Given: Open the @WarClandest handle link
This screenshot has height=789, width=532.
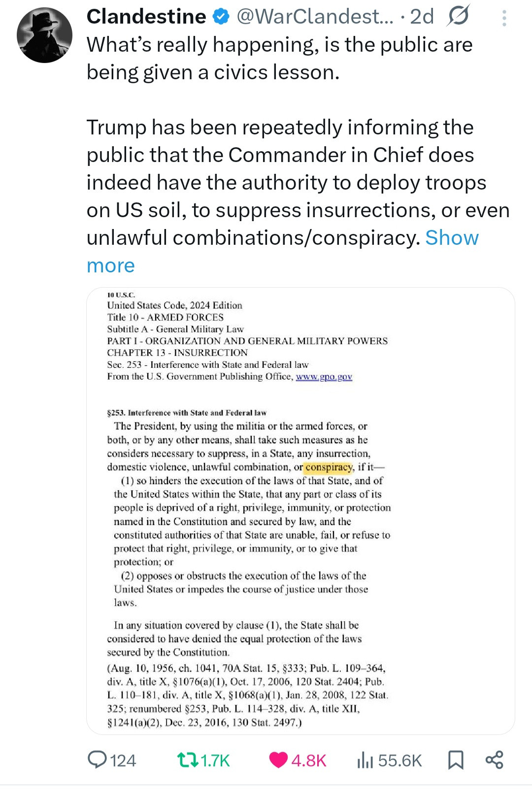Looking at the screenshot, I should 315,17.
